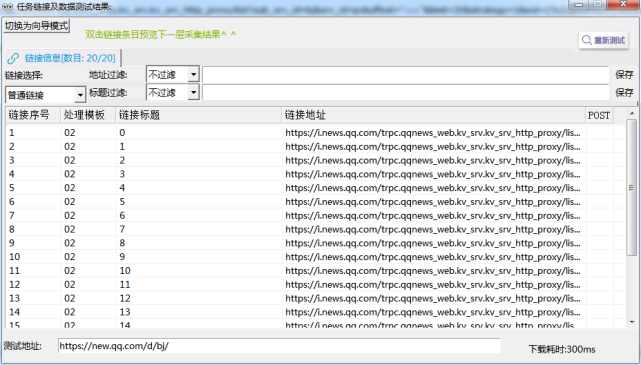Click 保存 next to address filter field
This screenshot has height=365, width=641.
tap(624, 74)
